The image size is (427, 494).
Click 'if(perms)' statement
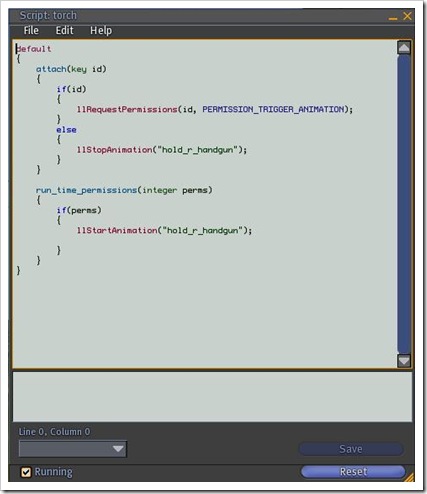[79, 210]
